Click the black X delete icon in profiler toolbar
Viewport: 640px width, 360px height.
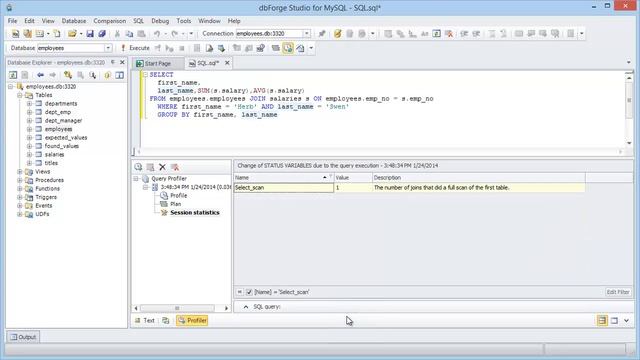click(162, 167)
